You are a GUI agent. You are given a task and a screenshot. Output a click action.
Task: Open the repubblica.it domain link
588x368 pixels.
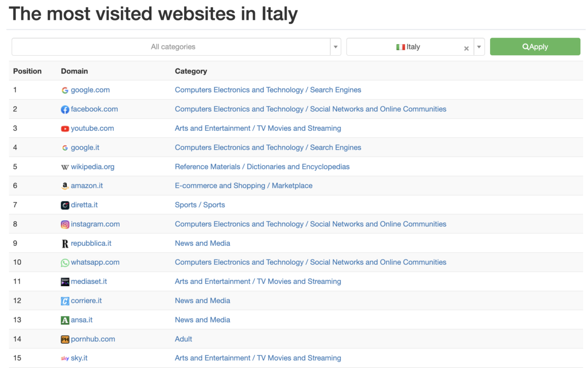tap(91, 243)
